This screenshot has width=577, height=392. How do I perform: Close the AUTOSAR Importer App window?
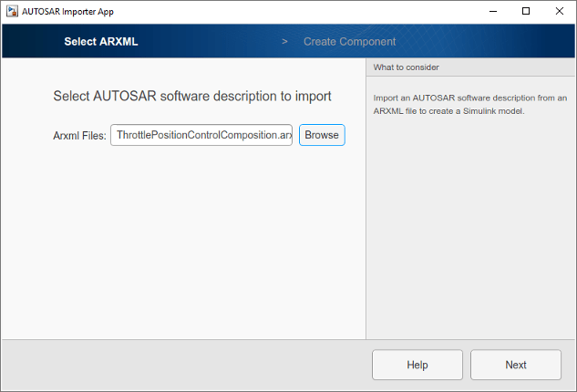coord(560,12)
